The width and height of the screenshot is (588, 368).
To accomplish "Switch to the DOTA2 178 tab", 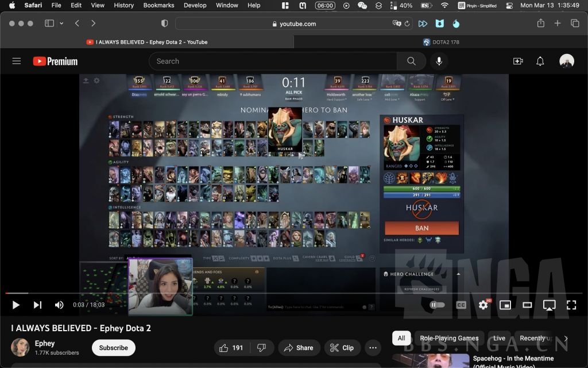I will (441, 42).
